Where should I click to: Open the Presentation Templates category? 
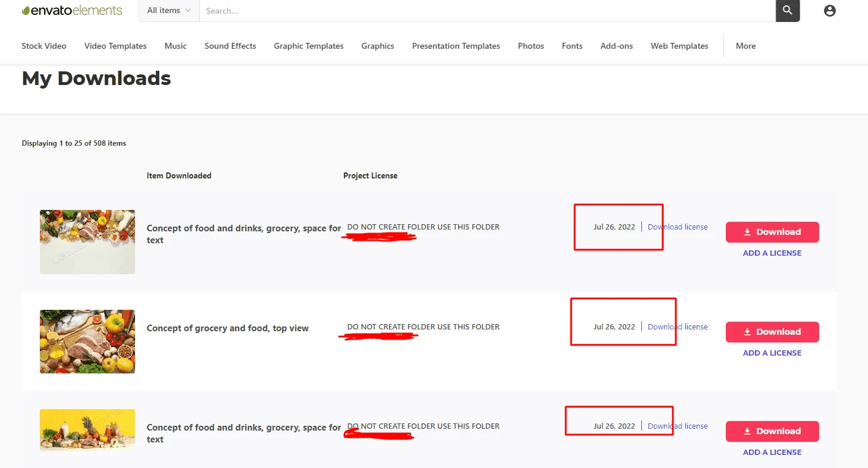tap(456, 46)
